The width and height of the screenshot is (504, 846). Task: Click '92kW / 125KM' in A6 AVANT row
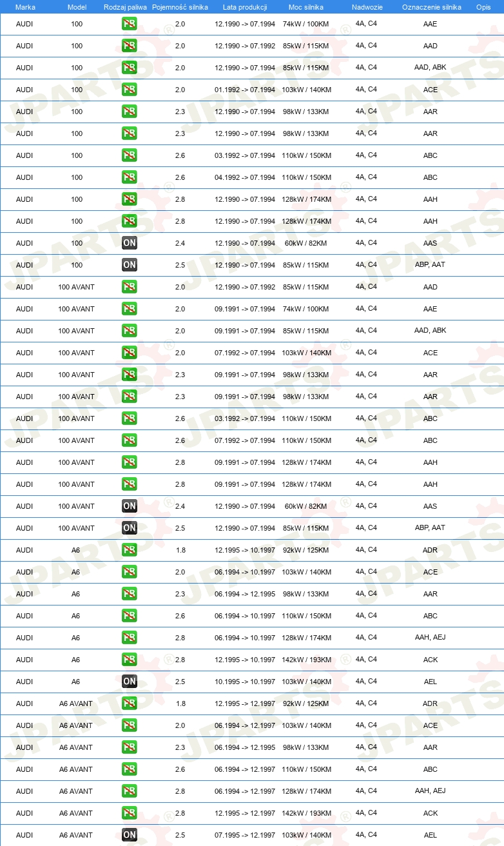click(x=306, y=703)
